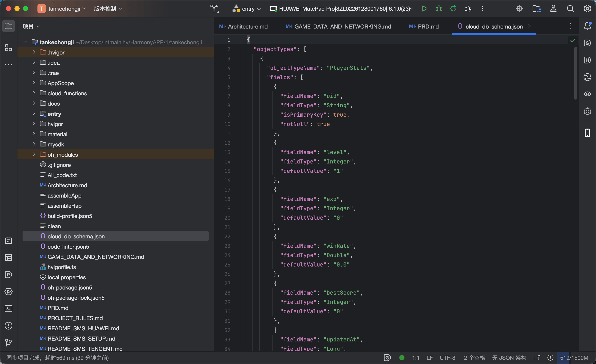Open the terminal tool window icon
Viewport: 596px width, 364px height.
click(9, 309)
